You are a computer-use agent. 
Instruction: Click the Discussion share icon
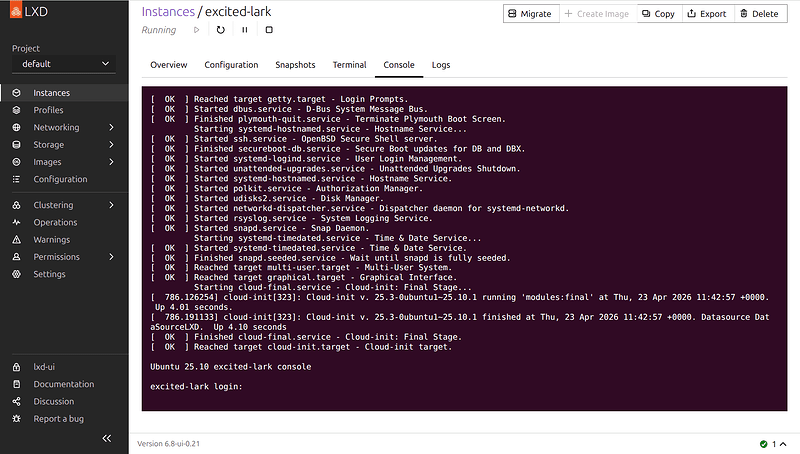[x=16, y=402]
